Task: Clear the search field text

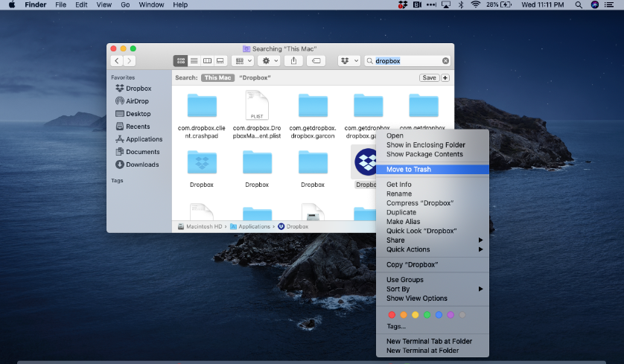Action: (x=445, y=61)
